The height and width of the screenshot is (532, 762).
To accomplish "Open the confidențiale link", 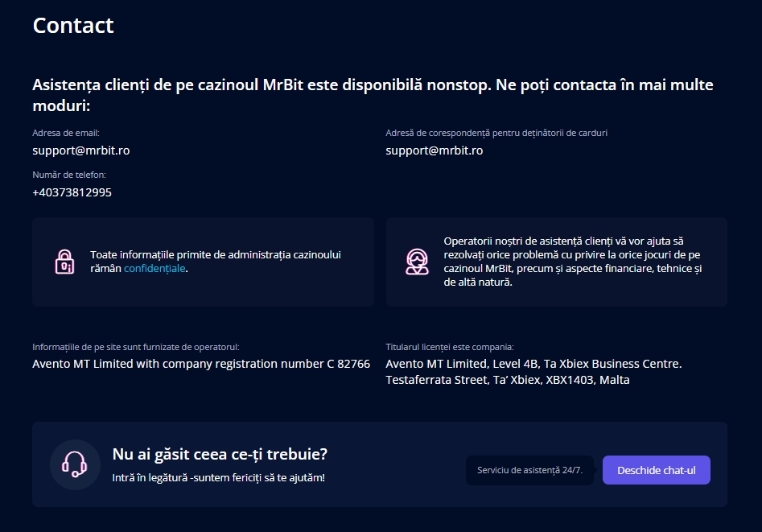I will (154, 269).
